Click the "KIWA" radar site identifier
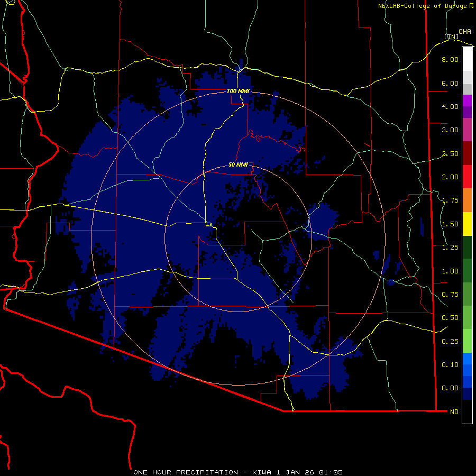This screenshot has height=476, width=476. 262,472
